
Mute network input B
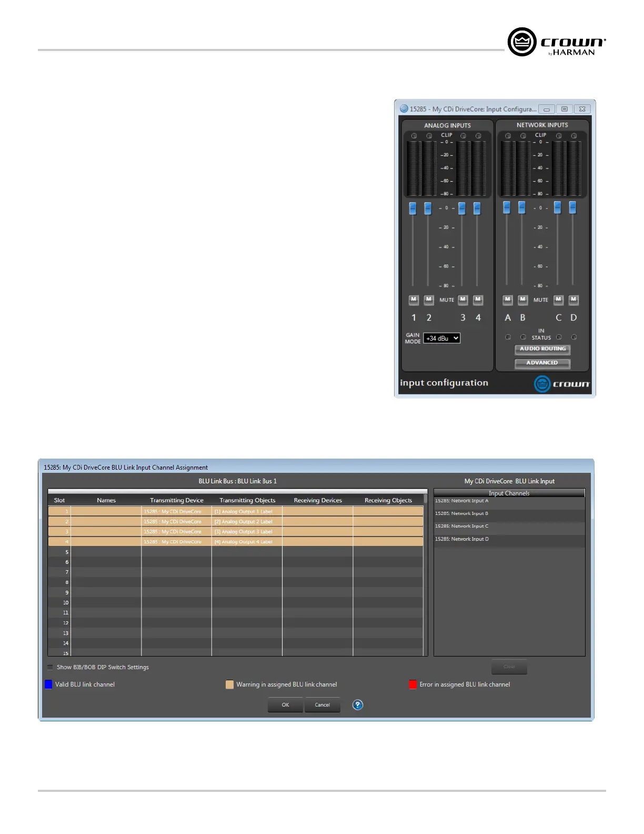coord(522,300)
